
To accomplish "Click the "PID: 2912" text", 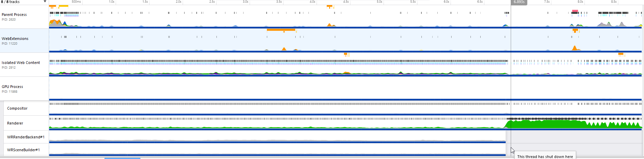I will point(8,68).
